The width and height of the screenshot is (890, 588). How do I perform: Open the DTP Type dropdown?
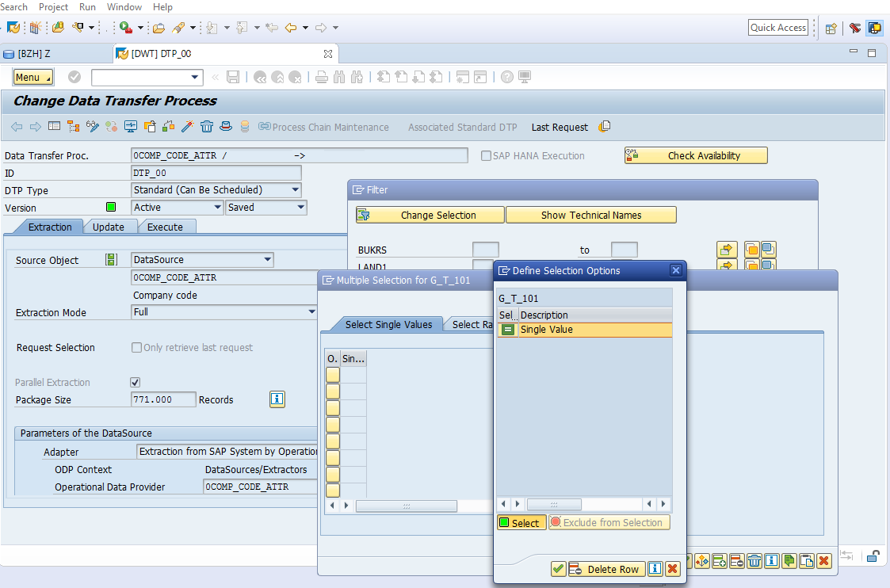pyautogui.click(x=295, y=189)
